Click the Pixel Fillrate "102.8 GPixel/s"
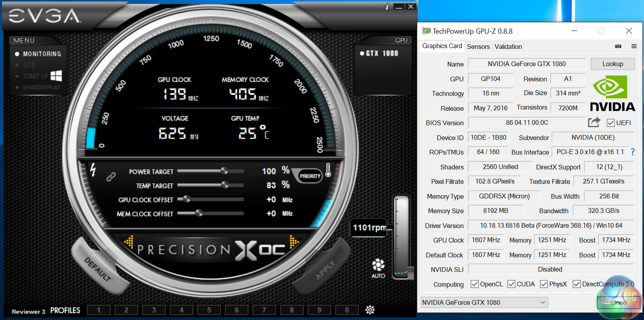Screen dimensions: 644x320 click(495, 181)
